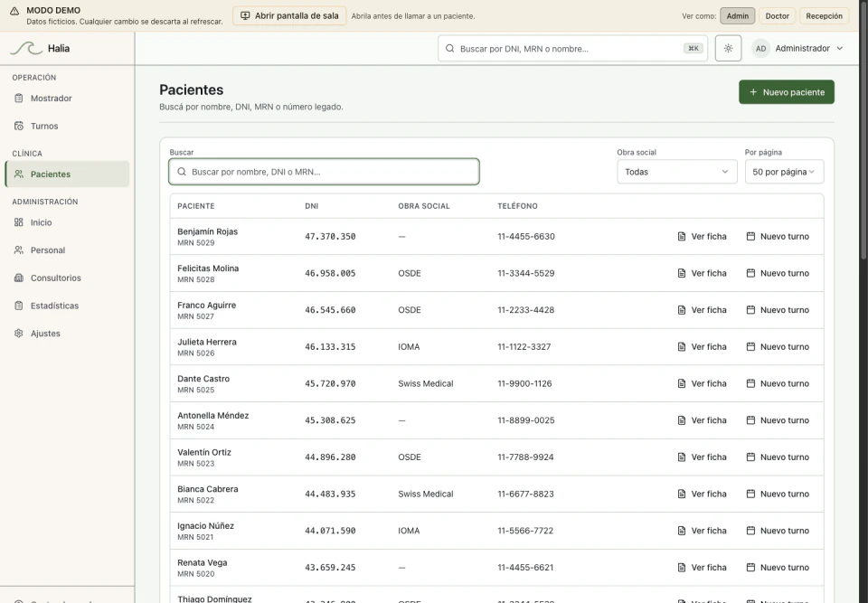Select the Admin view mode
This screenshot has width=868, height=603.
click(738, 16)
